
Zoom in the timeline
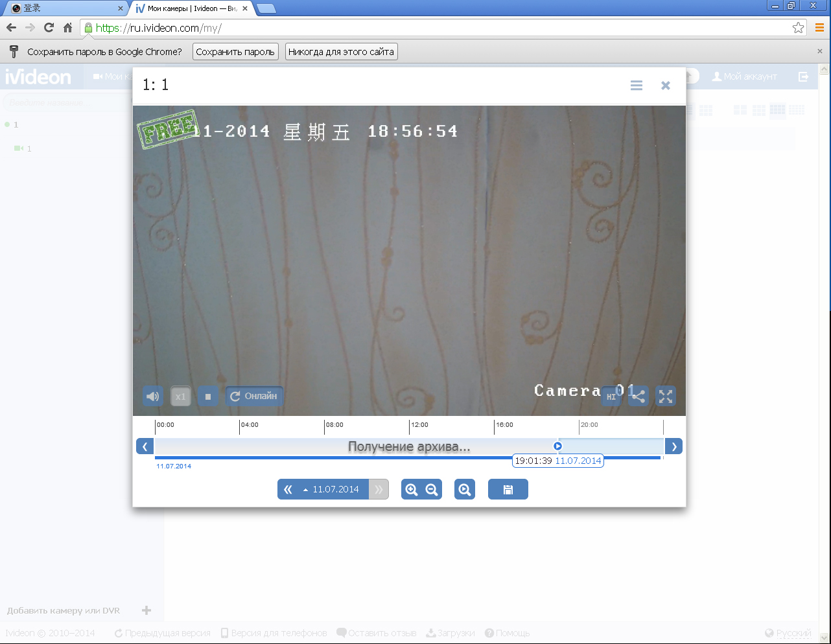point(411,489)
